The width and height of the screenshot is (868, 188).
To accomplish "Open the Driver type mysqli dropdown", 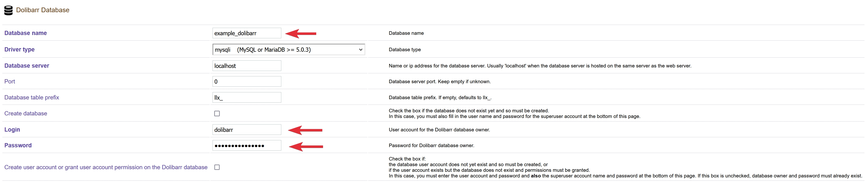I will coord(289,50).
